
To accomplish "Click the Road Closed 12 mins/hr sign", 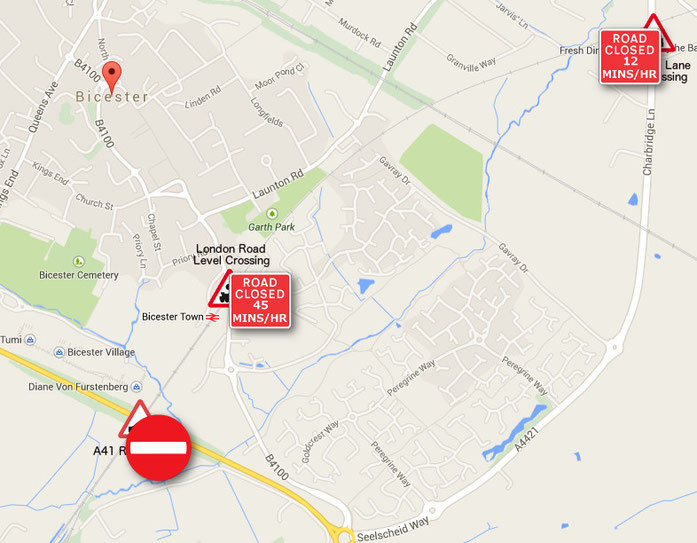I will [x=630, y=56].
